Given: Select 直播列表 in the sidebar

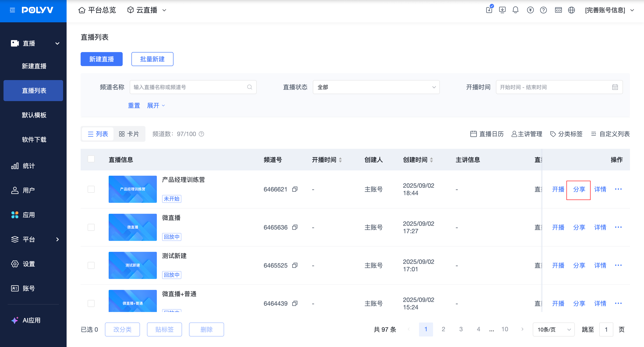Looking at the screenshot, I should pyautogui.click(x=33, y=91).
